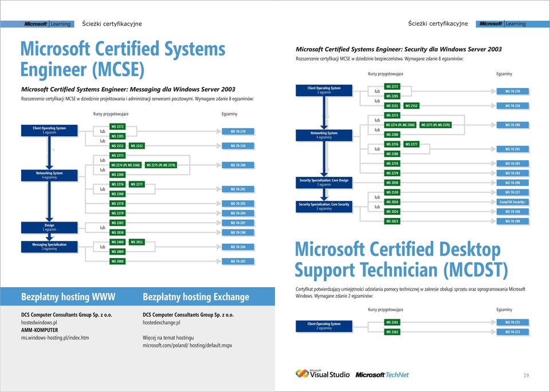Image resolution: width=550 pixels, height=392 pixels.
Task: Click Microsoft Certified Desktop Support Technician (MCDST) title
Action: click(401, 260)
